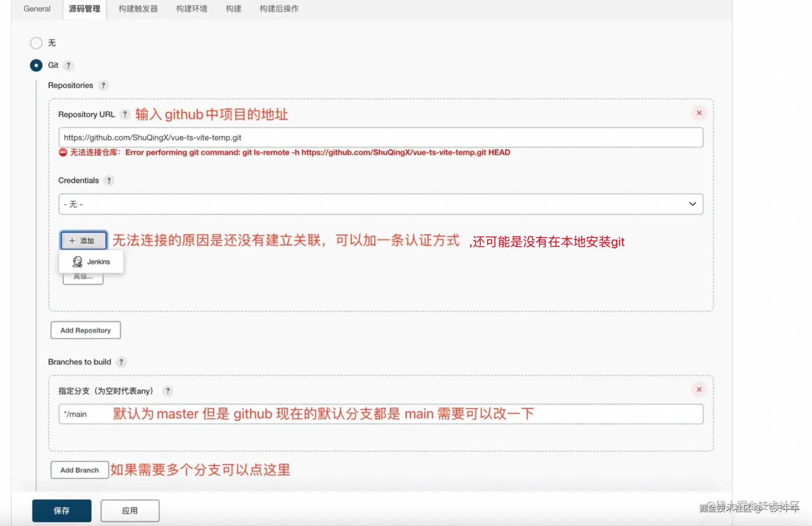The width and height of the screenshot is (812, 526).
Task: Open the 构建后操作 tab
Action: pyautogui.click(x=279, y=9)
